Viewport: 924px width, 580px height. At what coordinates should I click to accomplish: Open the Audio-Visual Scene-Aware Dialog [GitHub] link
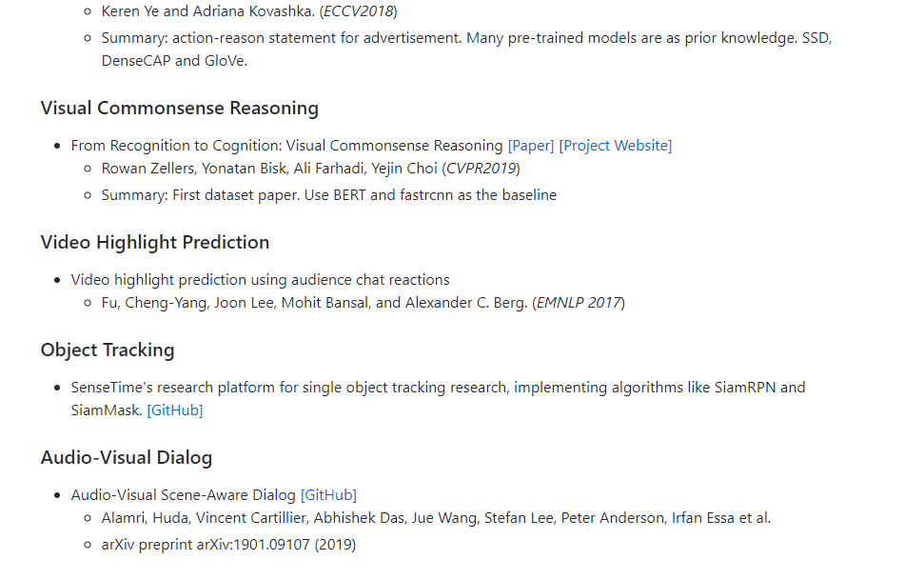pyautogui.click(x=329, y=495)
